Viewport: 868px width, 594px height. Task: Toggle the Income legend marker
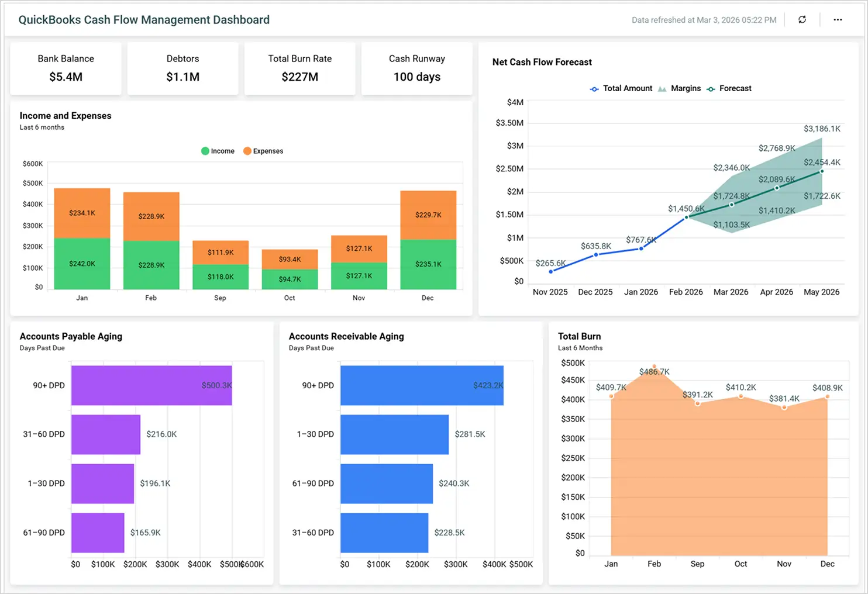pyautogui.click(x=205, y=151)
